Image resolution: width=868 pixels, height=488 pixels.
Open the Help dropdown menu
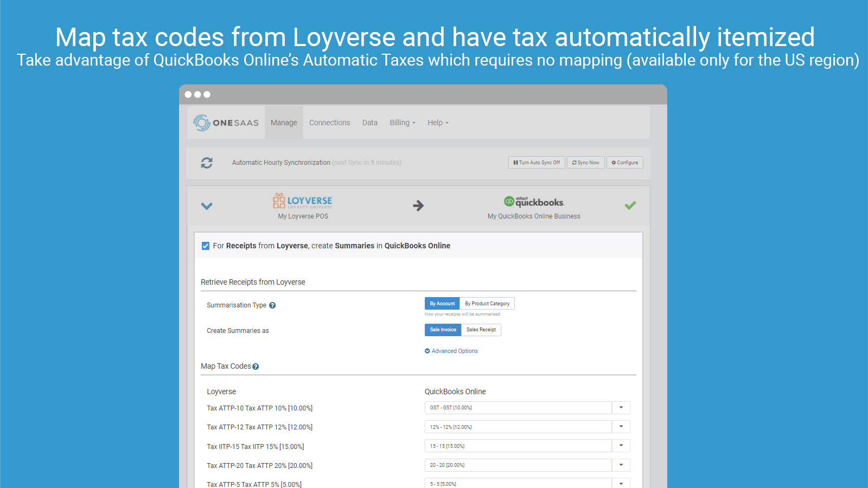(x=438, y=123)
